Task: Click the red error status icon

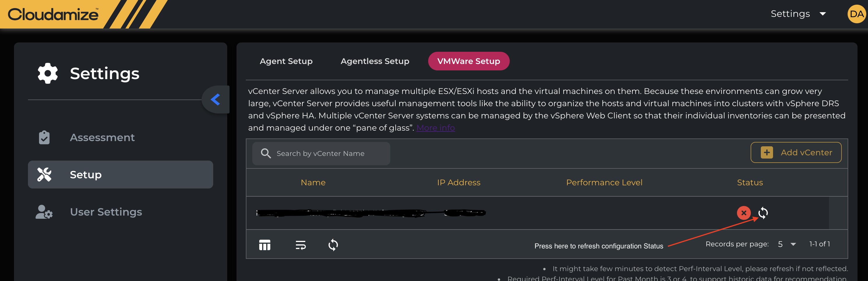Action: tap(744, 213)
